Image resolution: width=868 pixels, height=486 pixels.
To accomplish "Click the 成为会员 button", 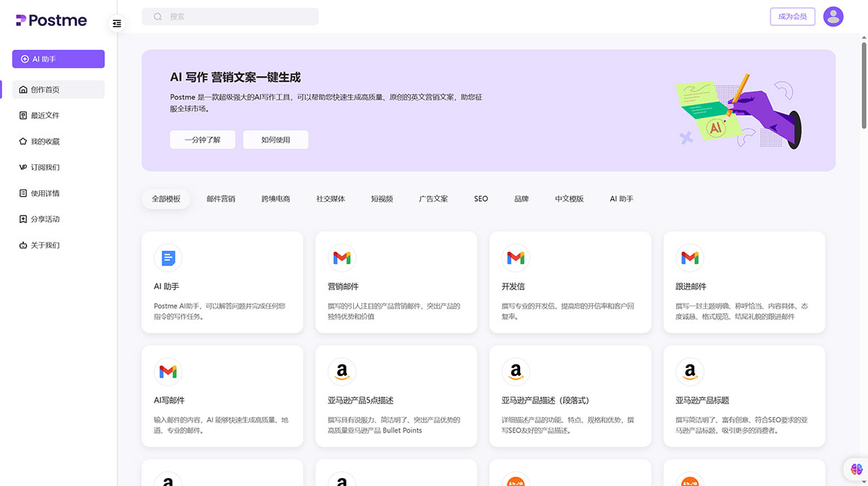I will (x=792, y=16).
